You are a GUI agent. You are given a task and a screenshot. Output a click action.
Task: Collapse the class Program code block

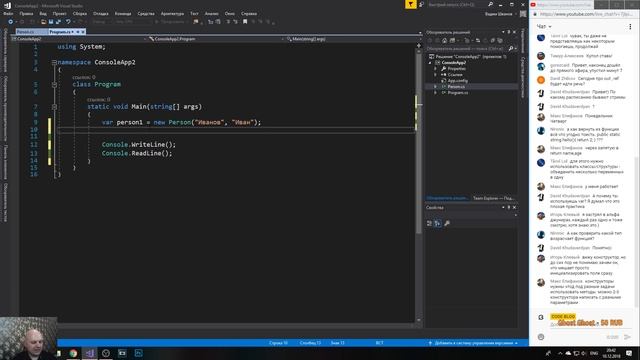[x=54, y=84]
